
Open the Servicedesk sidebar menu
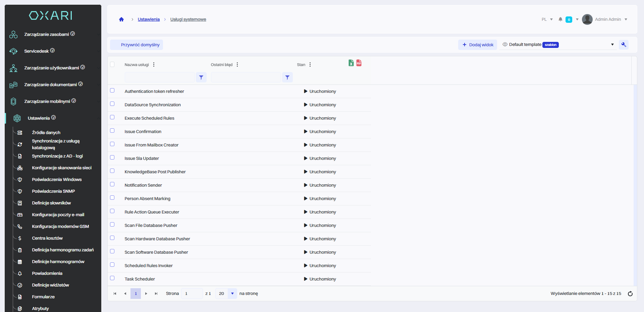(x=37, y=51)
